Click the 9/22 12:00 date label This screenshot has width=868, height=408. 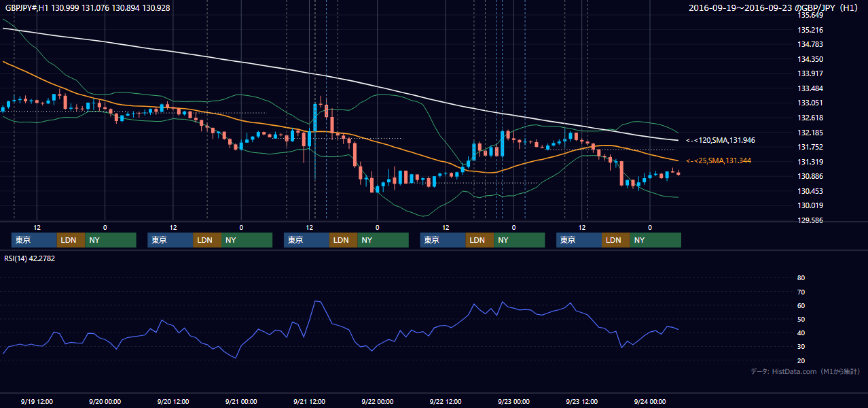[446, 402]
